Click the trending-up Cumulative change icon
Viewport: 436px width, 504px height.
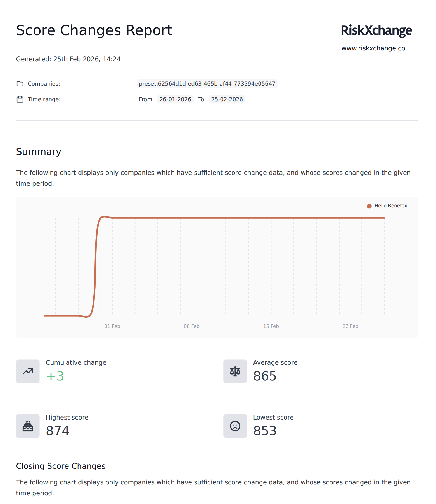coord(28,371)
